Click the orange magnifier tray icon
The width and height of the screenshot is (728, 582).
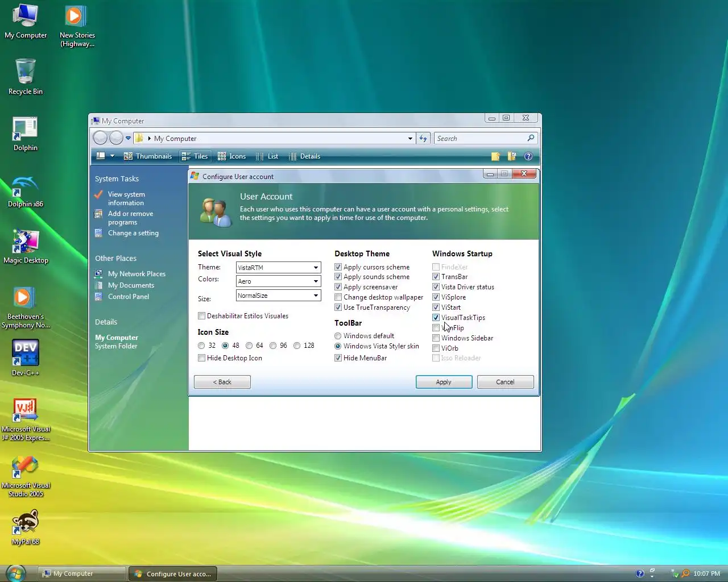685,573
